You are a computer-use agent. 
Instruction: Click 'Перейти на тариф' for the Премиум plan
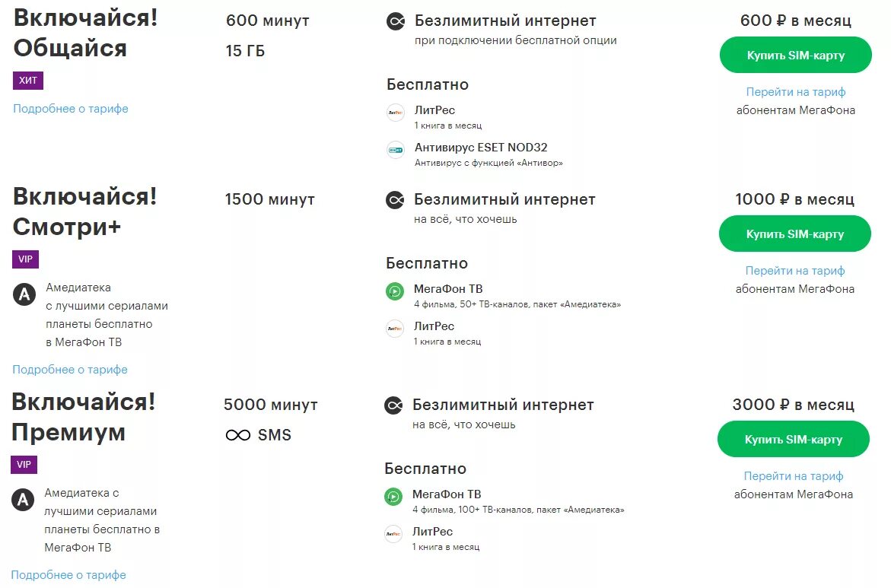793,476
